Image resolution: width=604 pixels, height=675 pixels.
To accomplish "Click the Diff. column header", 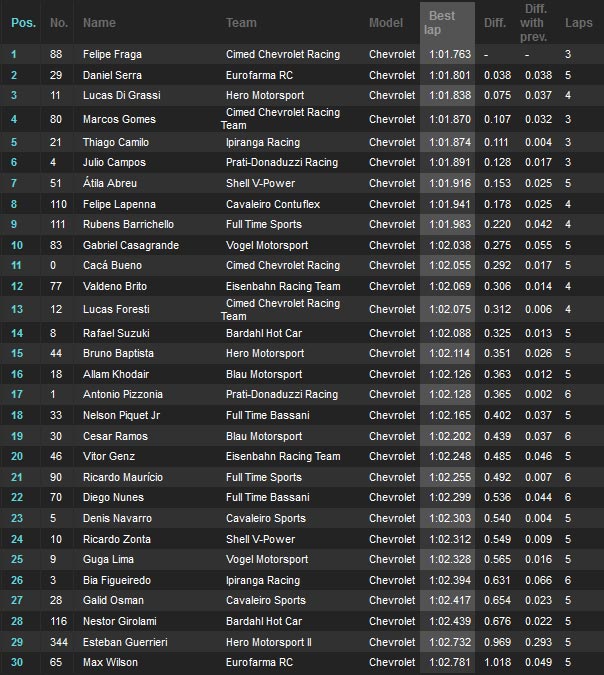I will click(x=495, y=23).
